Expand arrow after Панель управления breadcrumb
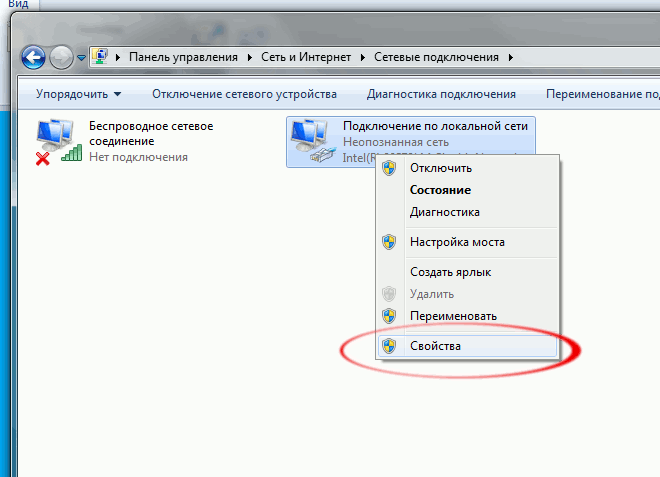This screenshot has height=477, width=660. (250, 57)
